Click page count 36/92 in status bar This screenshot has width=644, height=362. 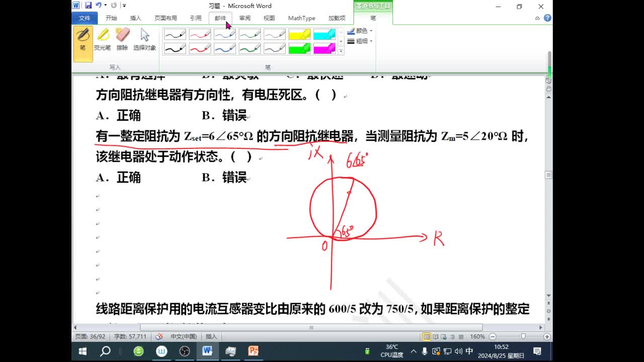coord(90,336)
